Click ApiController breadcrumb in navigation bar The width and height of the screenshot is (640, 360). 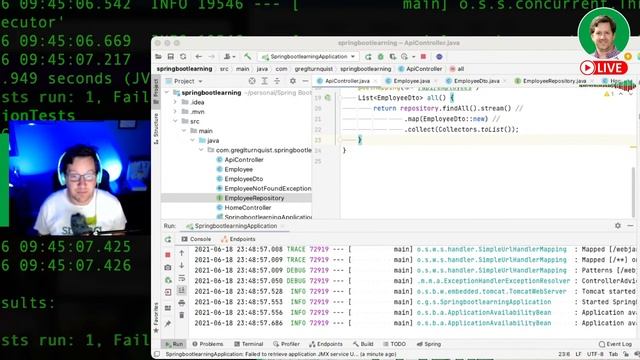(x=420, y=69)
